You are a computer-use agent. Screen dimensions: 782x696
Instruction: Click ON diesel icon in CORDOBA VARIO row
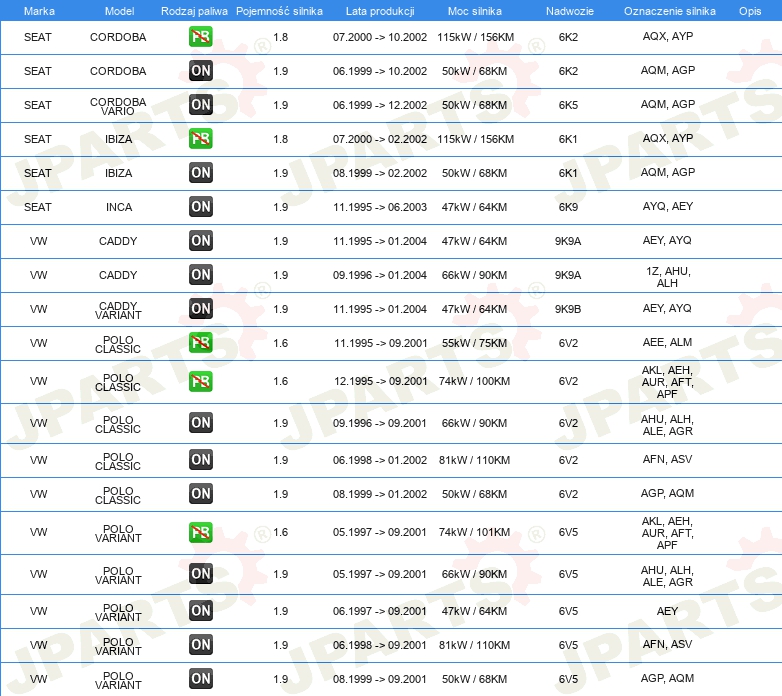click(200, 105)
